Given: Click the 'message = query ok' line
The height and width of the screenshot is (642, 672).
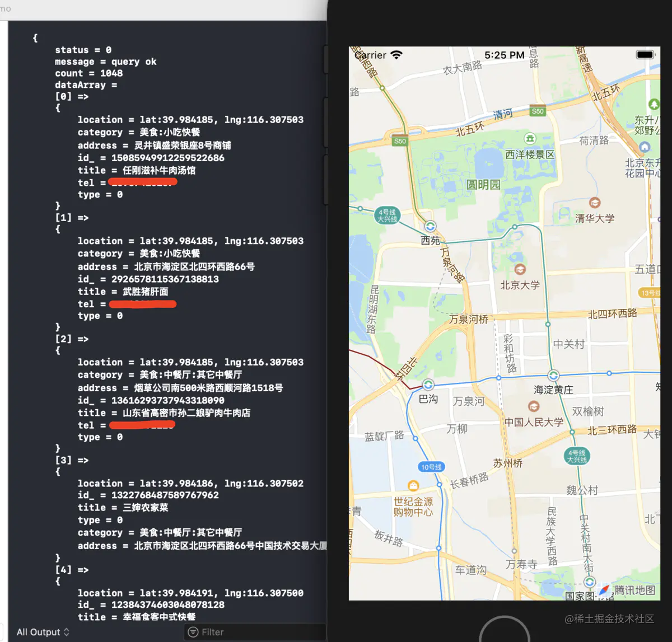Looking at the screenshot, I should click(106, 62).
